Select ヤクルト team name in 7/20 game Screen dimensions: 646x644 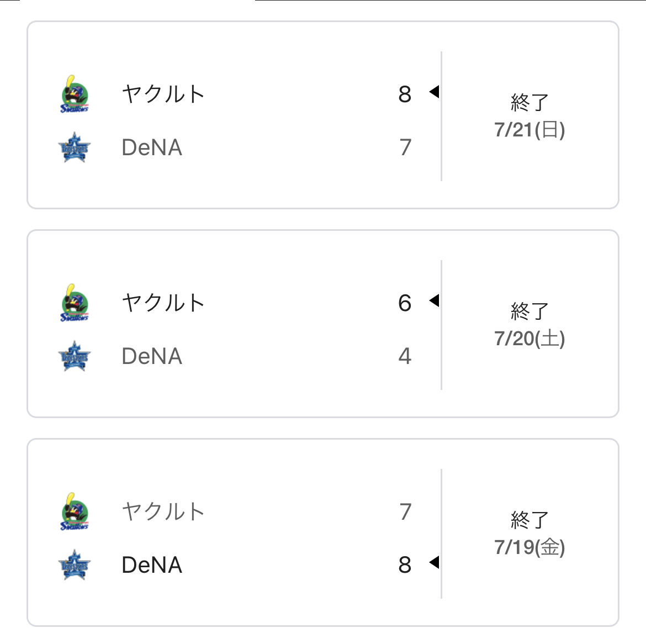coord(163,303)
